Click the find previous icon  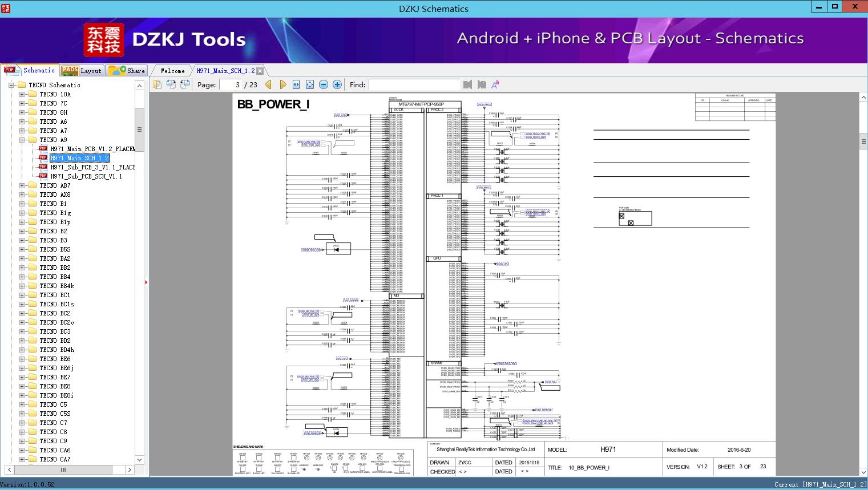pos(468,84)
